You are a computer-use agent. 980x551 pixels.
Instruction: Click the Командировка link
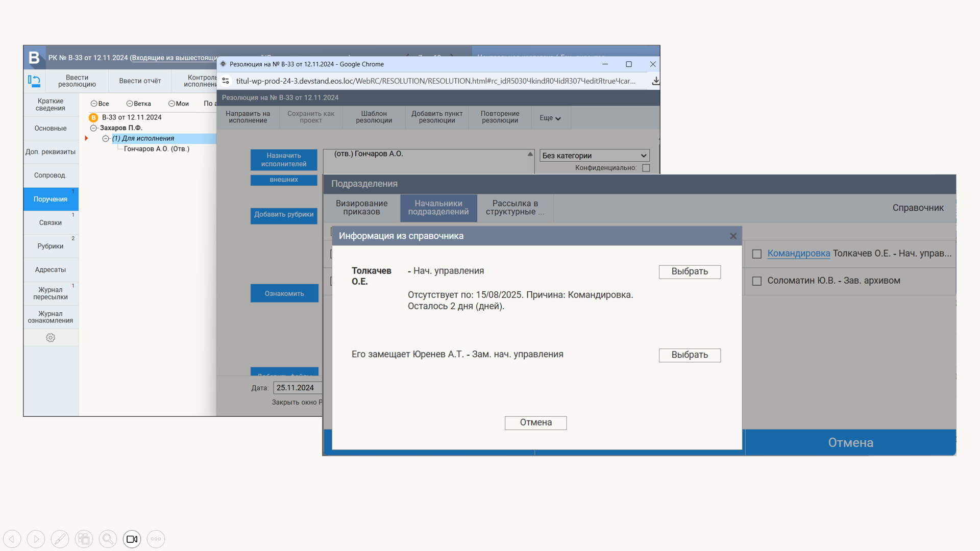[798, 253]
